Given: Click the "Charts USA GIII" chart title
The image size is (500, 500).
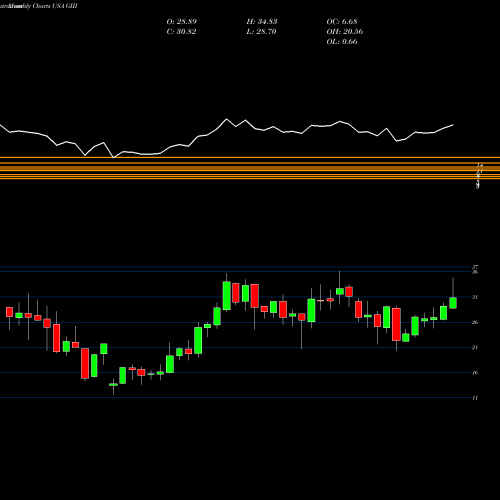Looking at the screenshot, I should 55,6.
